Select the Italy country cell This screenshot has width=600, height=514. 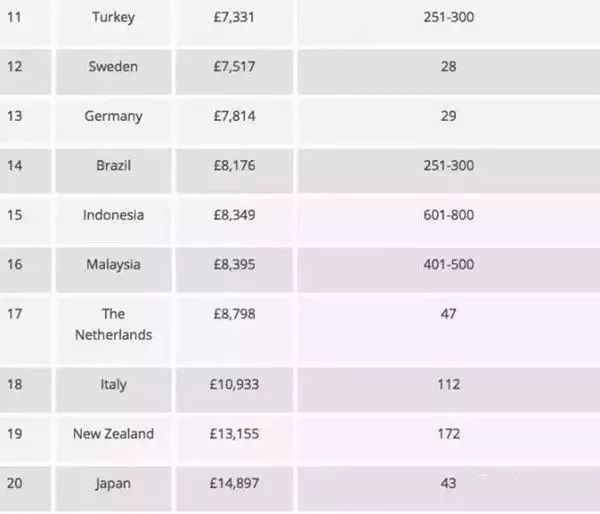[x=113, y=384]
